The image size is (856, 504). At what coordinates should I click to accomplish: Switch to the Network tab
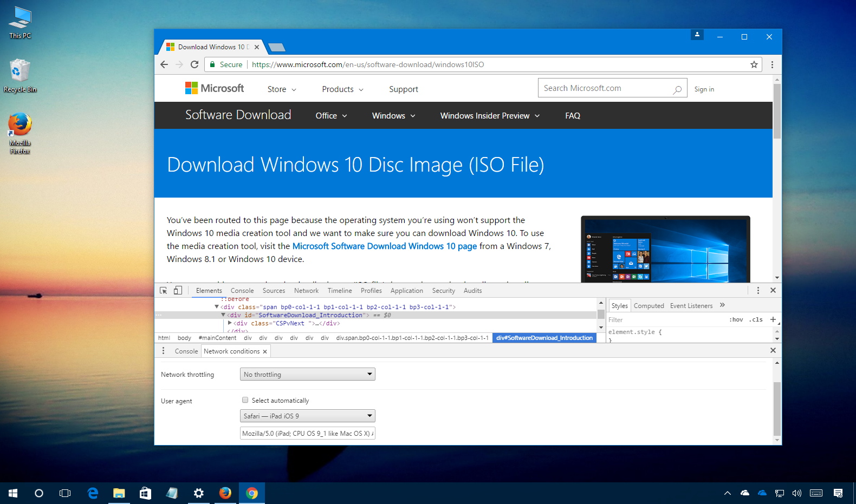307,291
